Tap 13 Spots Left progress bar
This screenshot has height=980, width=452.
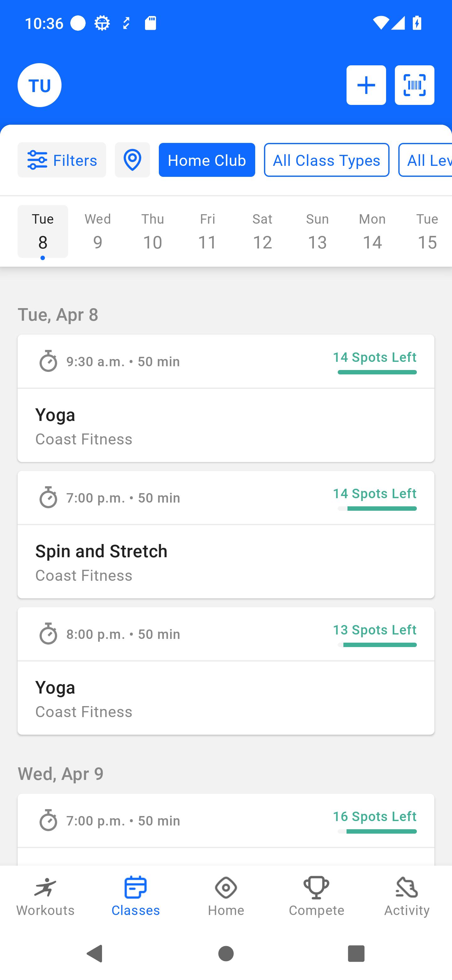pos(377,645)
